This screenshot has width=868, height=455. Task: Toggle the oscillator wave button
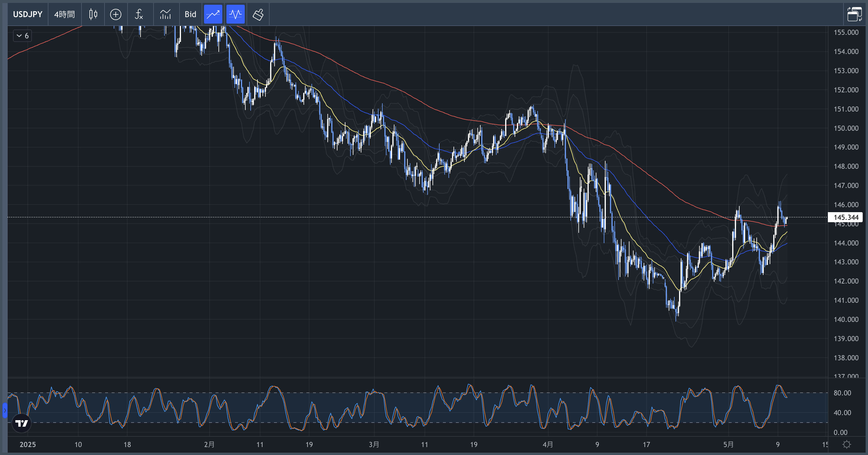(235, 14)
